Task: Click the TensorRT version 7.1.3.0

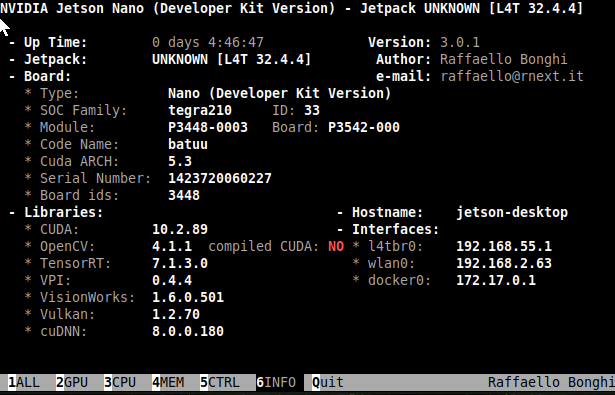Action: [x=180, y=263]
